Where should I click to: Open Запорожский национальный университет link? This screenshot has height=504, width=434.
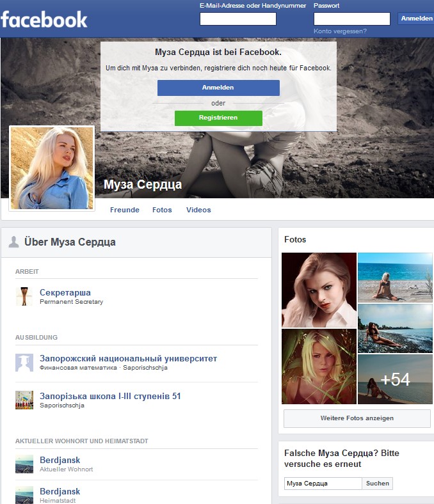click(x=128, y=358)
